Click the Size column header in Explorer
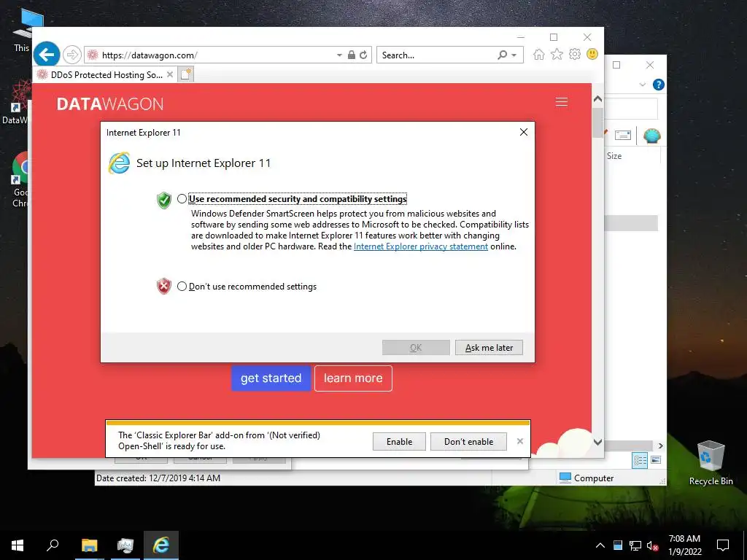This screenshot has width=747, height=560. 614,156
